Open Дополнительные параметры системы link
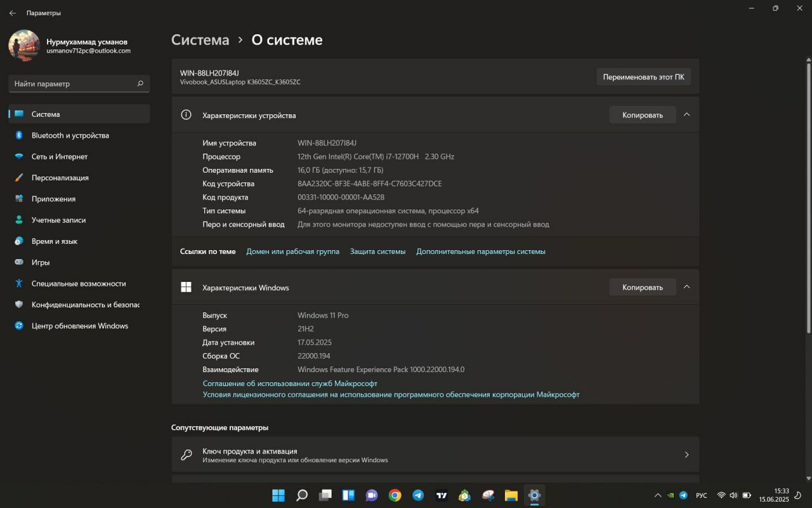Viewport: 812px width, 508px height. (x=481, y=251)
